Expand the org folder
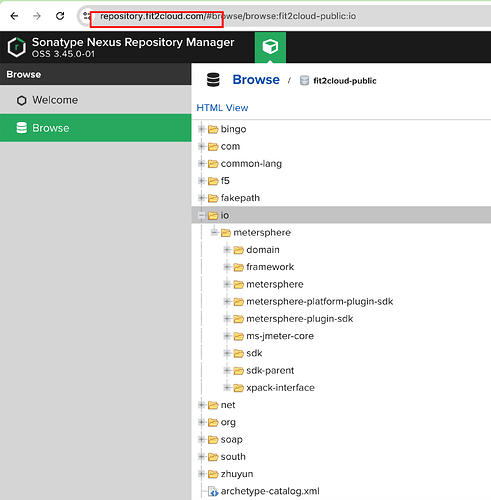Image resolution: width=491 pixels, height=500 pixels. click(201, 422)
